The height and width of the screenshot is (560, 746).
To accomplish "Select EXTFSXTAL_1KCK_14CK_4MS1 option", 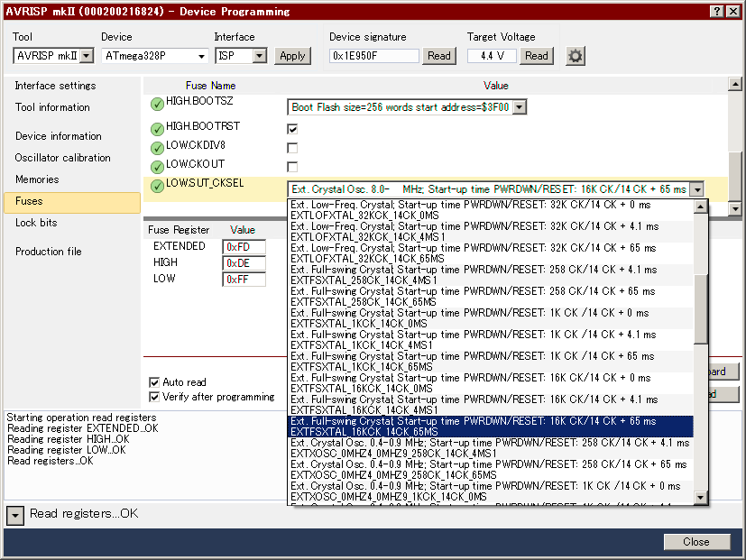I will point(491,340).
